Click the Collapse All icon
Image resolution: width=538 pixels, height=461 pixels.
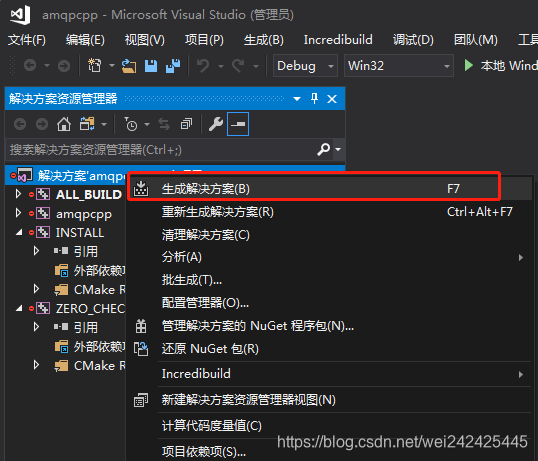tap(186, 124)
